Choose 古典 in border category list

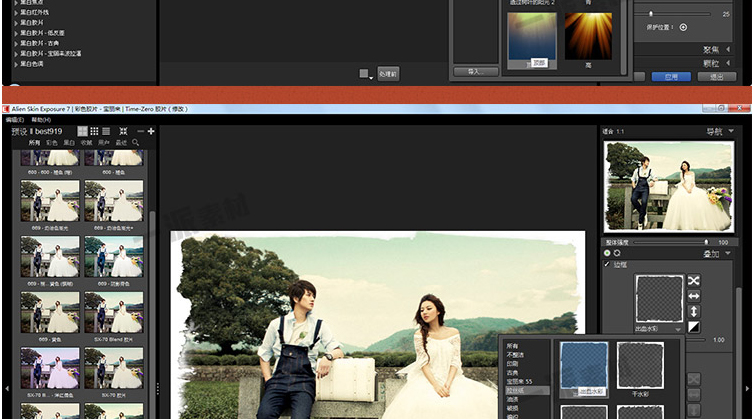512,373
